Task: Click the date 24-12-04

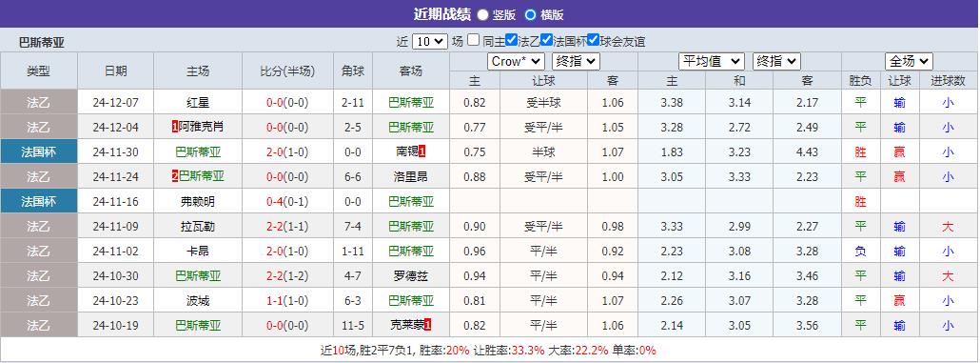Action: pyautogui.click(x=116, y=127)
